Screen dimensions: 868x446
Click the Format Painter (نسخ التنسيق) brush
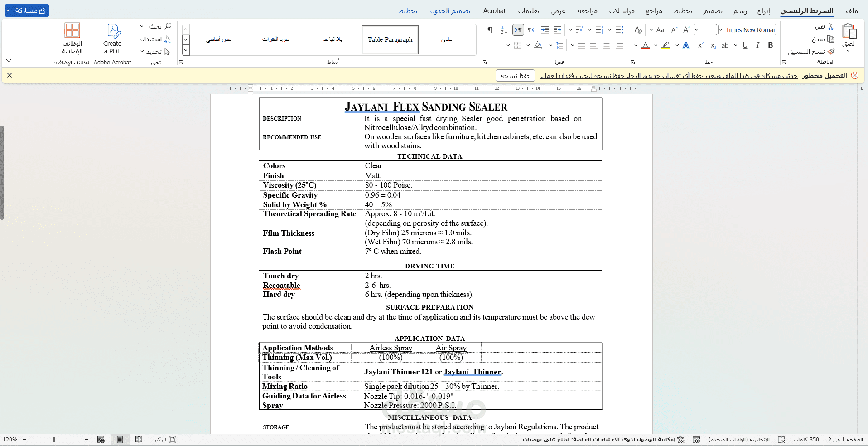click(x=831, y=52)
